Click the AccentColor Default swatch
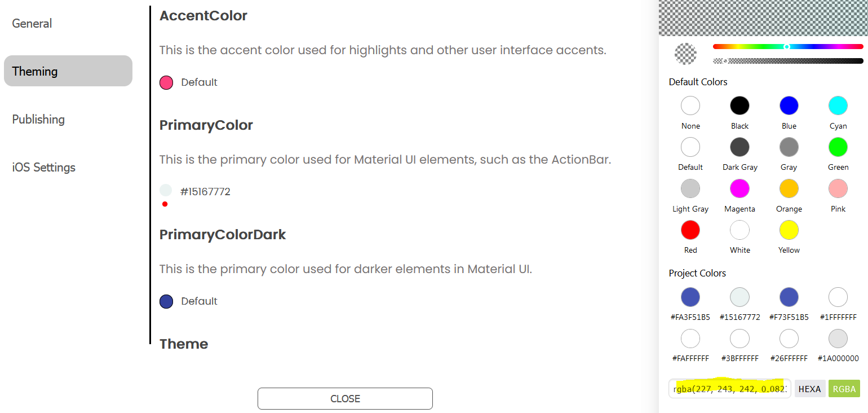 coord(166,83)
